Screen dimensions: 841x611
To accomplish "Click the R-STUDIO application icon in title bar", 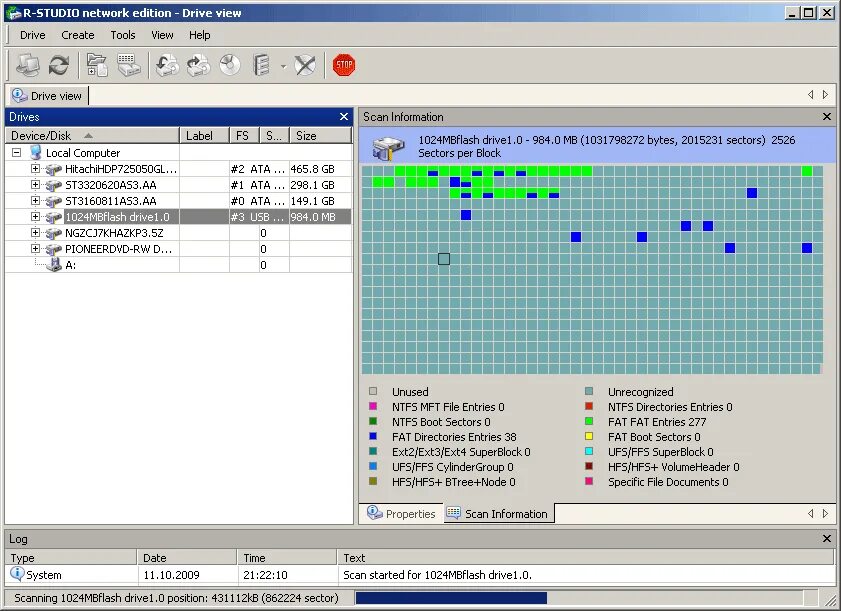I will pyautogui.click(x=12, y=13).
